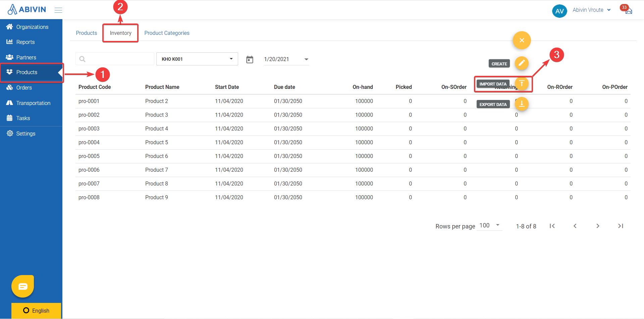Open the KHO K001 warehouse dropdown
The image size is (644, 319).
coord(197,59)
